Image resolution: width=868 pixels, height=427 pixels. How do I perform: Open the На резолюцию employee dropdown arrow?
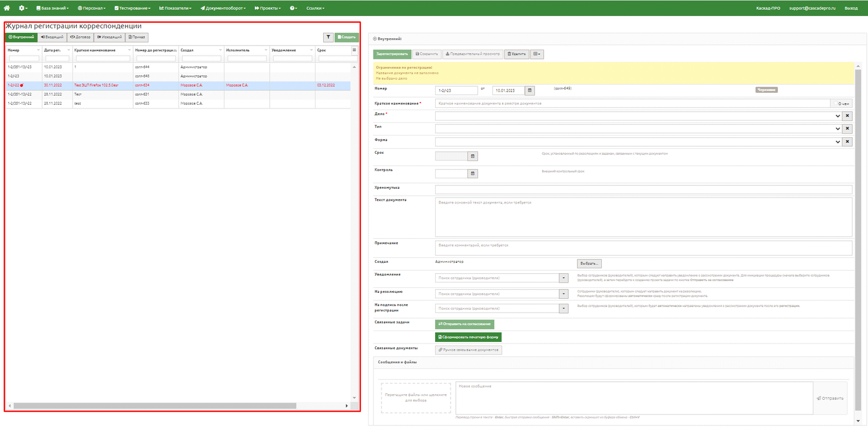(x=563, y=294)
